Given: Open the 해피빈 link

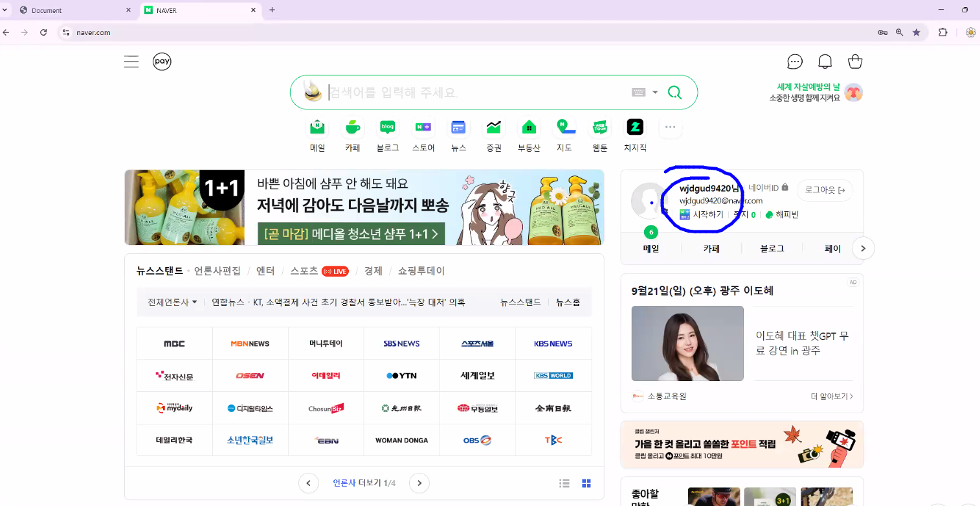Looking at the screenshot, I should point(782,214).
